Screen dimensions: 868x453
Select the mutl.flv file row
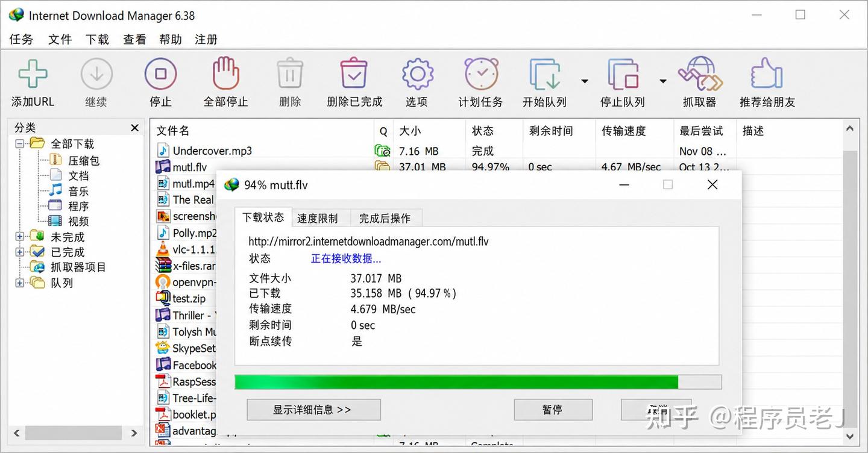(497, 167)
